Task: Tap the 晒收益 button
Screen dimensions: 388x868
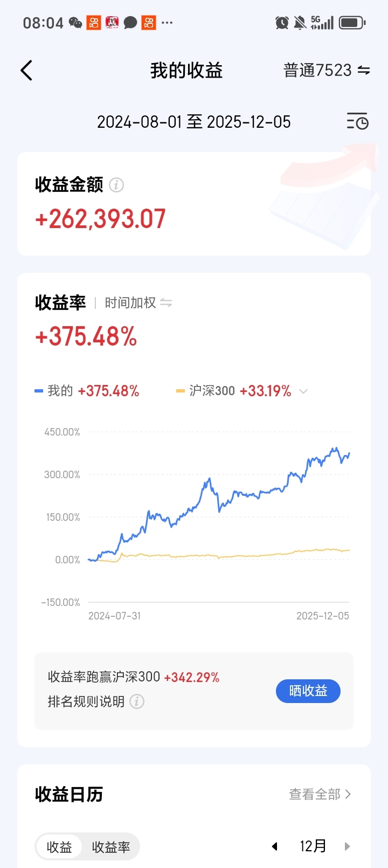Action: (x=308, y=691)
